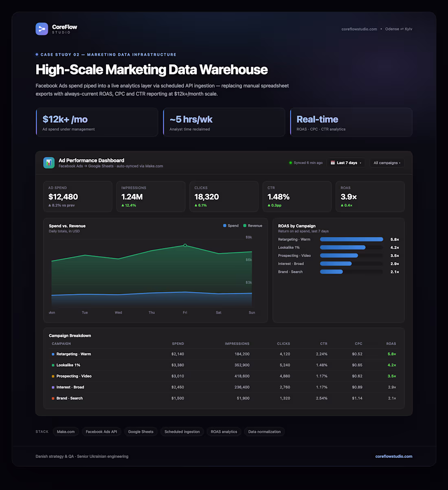This screenshot has height=490, width=448.
Task: Click the Impressions column header
Action: click(x=237, y=344)
